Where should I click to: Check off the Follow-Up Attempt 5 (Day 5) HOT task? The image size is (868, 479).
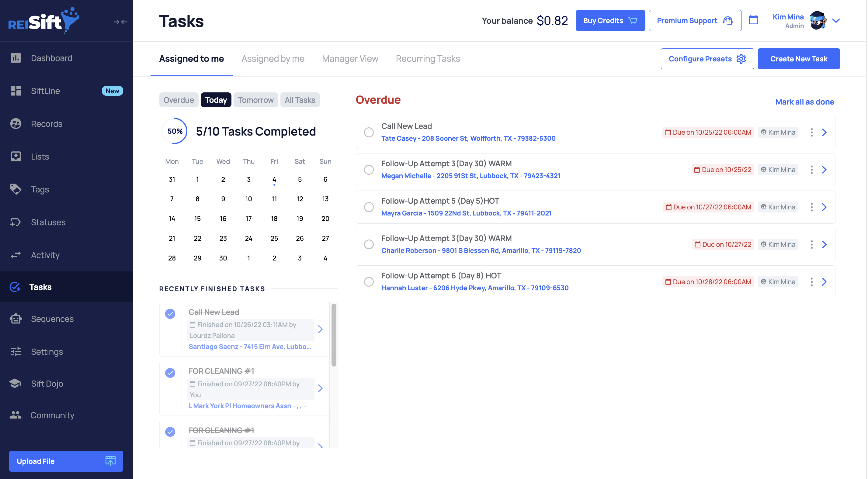click(x=369, y=207)
